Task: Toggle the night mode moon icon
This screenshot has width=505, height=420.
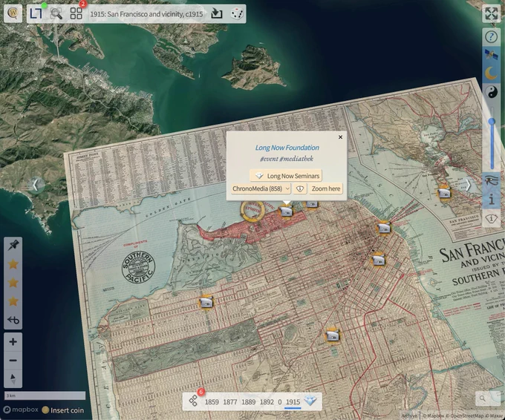Action: tap(491, 73)
